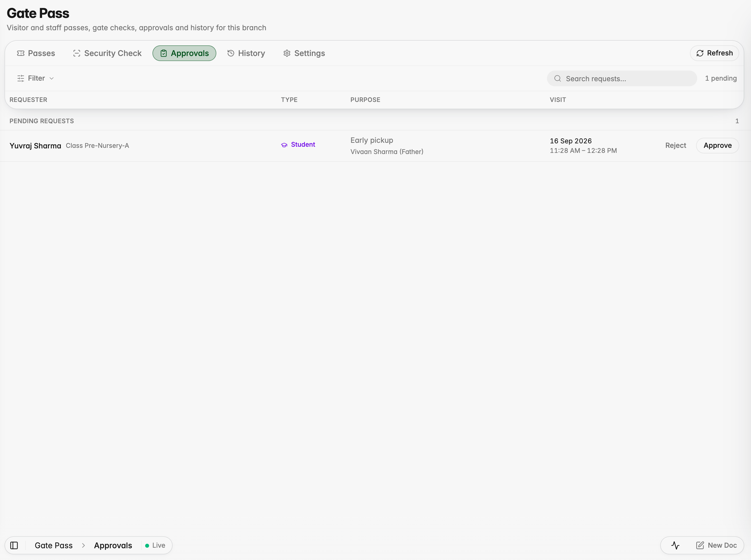The width and height of the screenshot is (751, 560).
Task: Click the New Doc button
Action: (x=716, y=545)
